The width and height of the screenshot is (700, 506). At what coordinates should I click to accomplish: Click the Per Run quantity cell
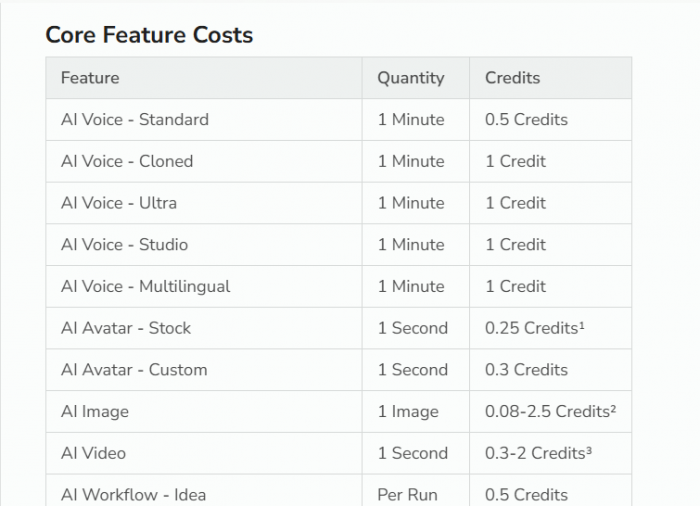407,495
